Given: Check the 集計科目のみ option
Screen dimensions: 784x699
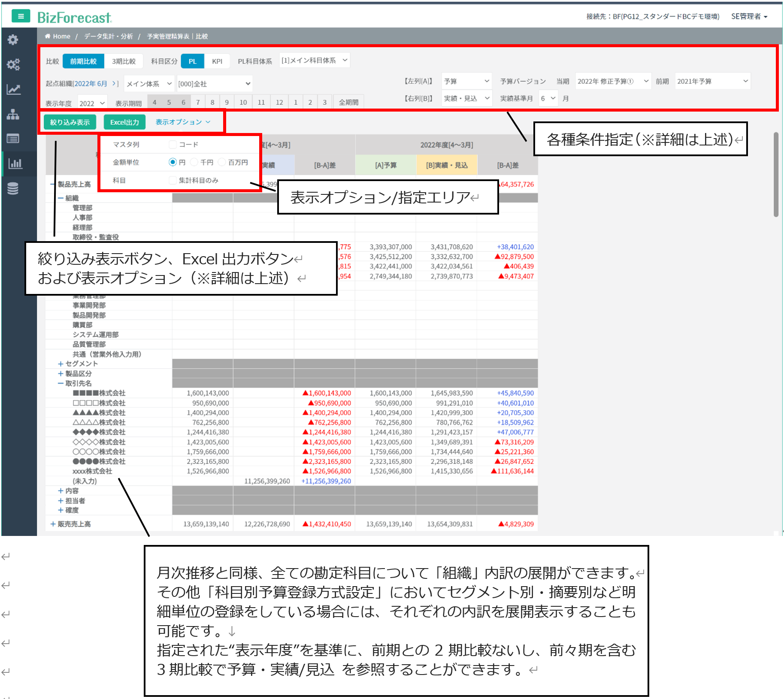Looking at the screenshot, I should tap(173, 180).
